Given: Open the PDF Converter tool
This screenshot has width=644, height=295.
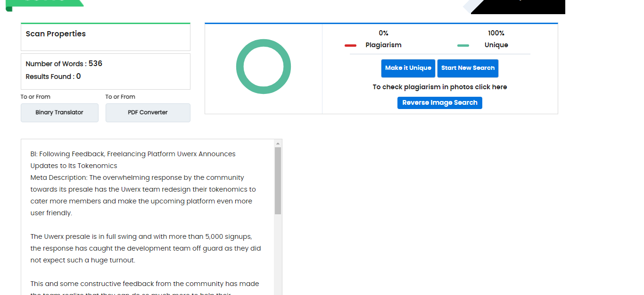Looking at the screenshot, I should (148, 113).
